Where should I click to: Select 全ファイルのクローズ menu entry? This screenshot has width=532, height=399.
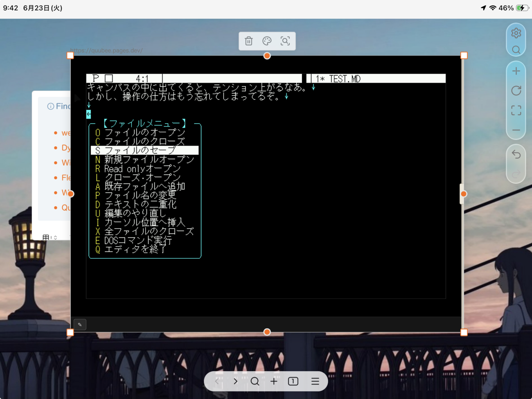[144, 232]
